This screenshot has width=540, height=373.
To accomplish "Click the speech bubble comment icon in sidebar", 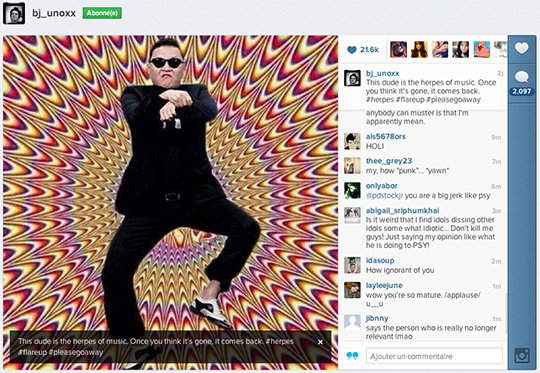I will click(x=521, y=77).
